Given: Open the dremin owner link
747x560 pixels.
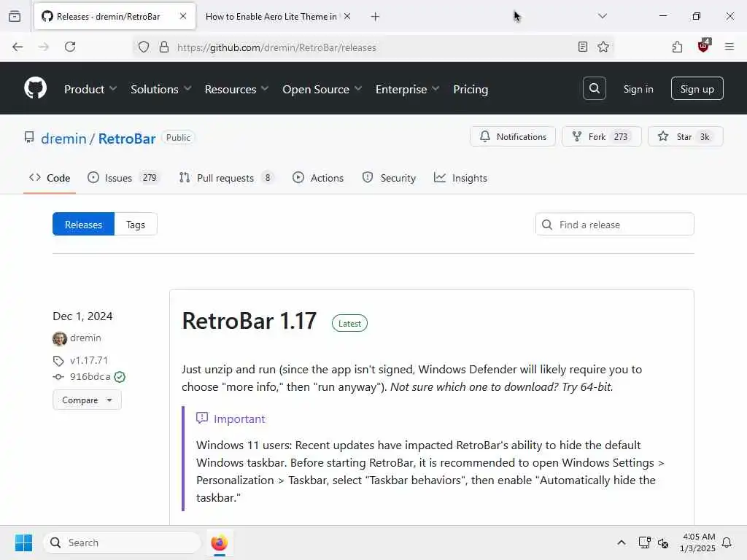Looking at the screenshot, I should coord(63,139).
